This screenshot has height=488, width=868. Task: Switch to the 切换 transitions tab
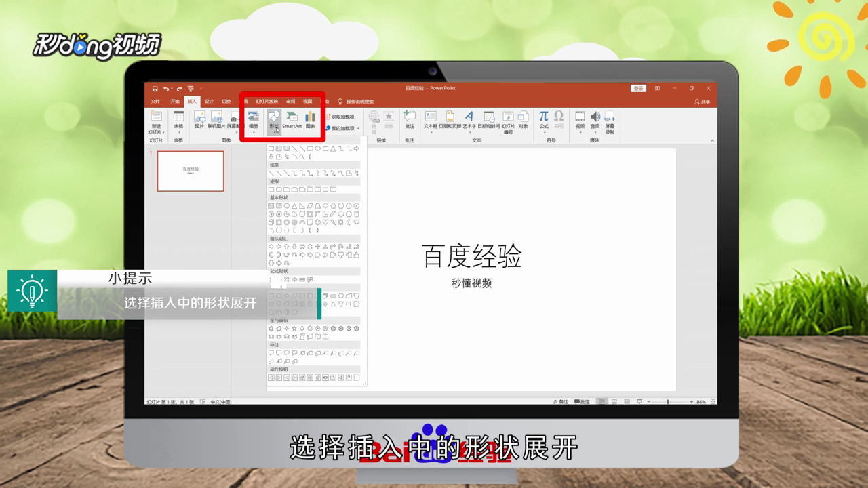pyautogui.click(x=226, y=102)
